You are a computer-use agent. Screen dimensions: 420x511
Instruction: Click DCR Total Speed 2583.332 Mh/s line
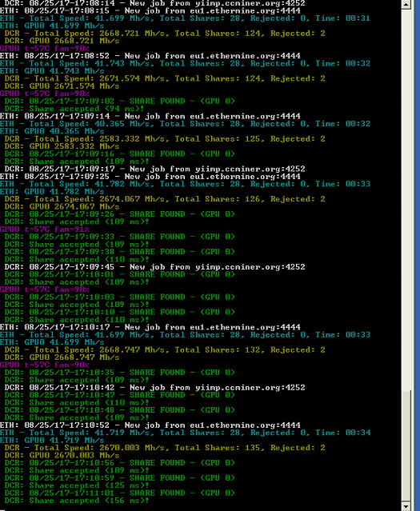coord(165,139)
